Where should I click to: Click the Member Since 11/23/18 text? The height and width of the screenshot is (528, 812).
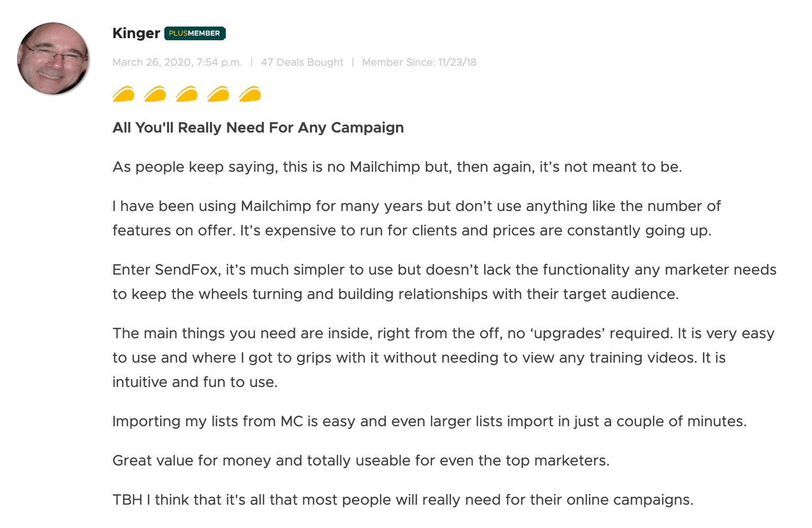[419, 63]
